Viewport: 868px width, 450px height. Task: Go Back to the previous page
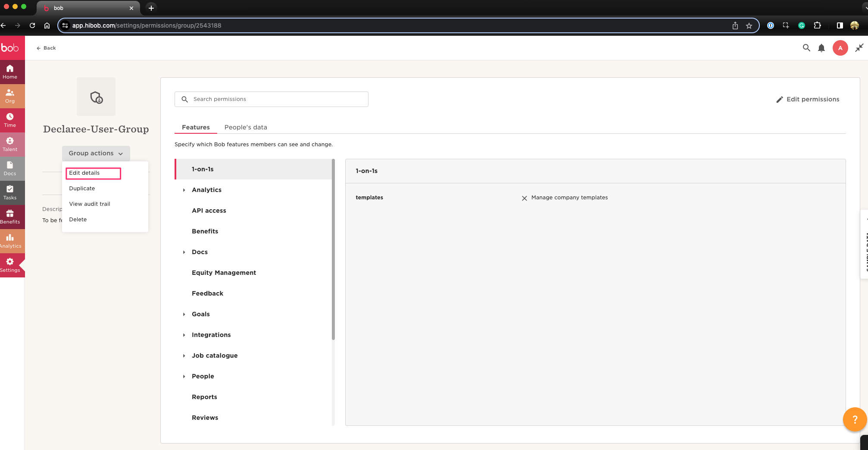click(46, 48)
